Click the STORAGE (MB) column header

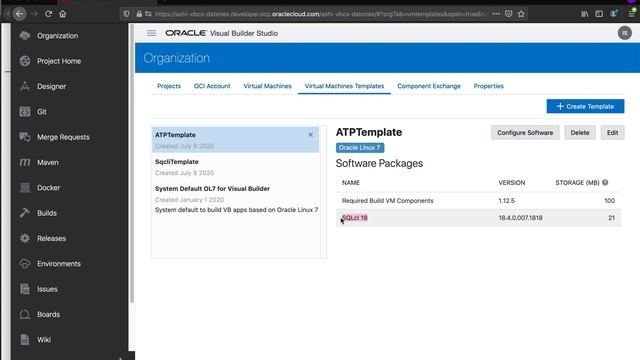[577, 183]
